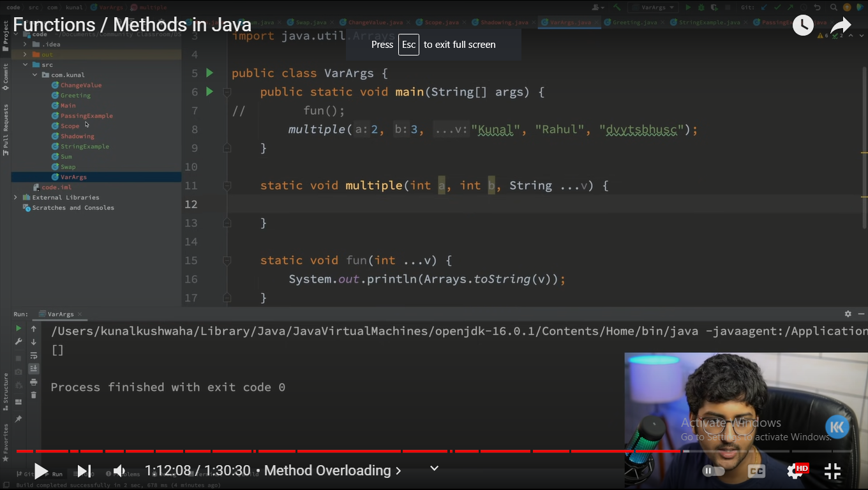Select Swap class in project tree

(68, 167)
